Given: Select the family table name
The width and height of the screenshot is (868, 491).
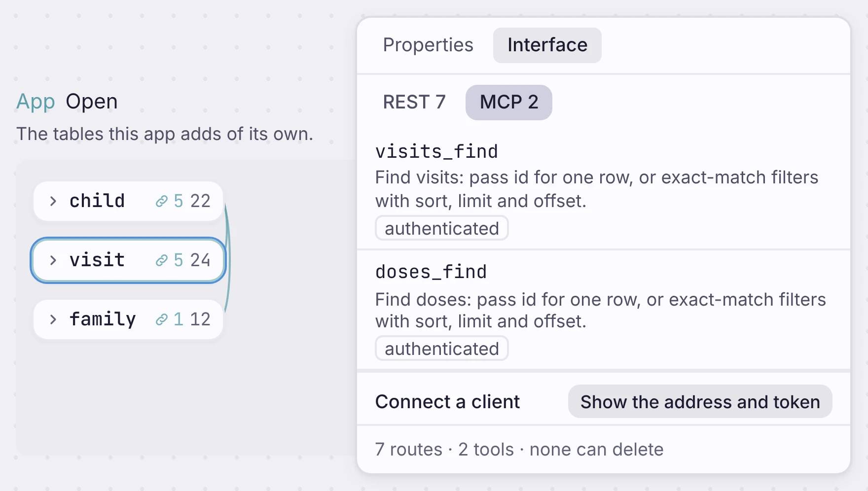Looking at the screenshot, I should pos(103,319).
